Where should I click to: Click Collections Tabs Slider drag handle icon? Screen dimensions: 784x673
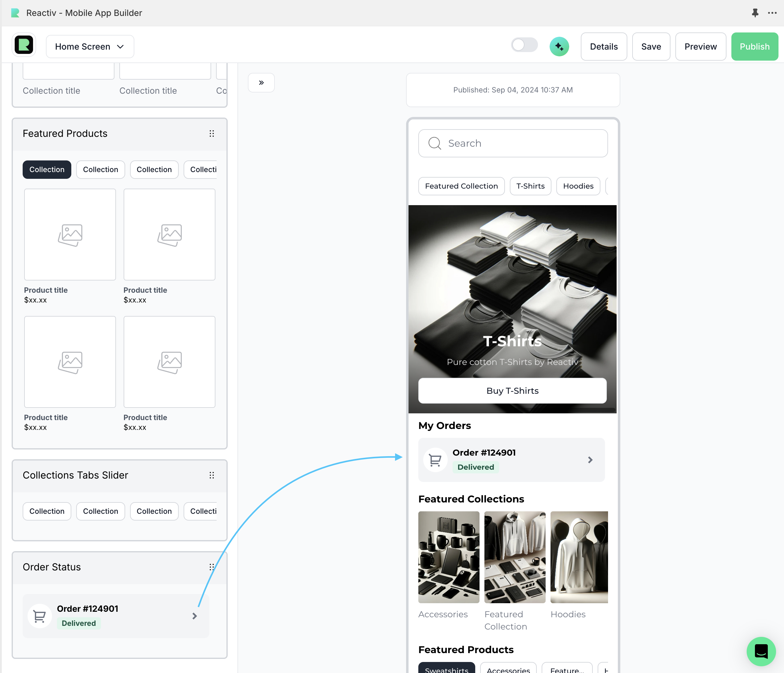[x=211, y=475]
